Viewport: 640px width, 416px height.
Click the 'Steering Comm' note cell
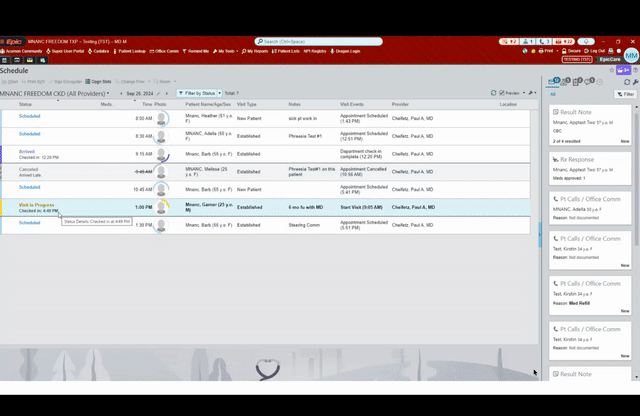tap(304, 225)
